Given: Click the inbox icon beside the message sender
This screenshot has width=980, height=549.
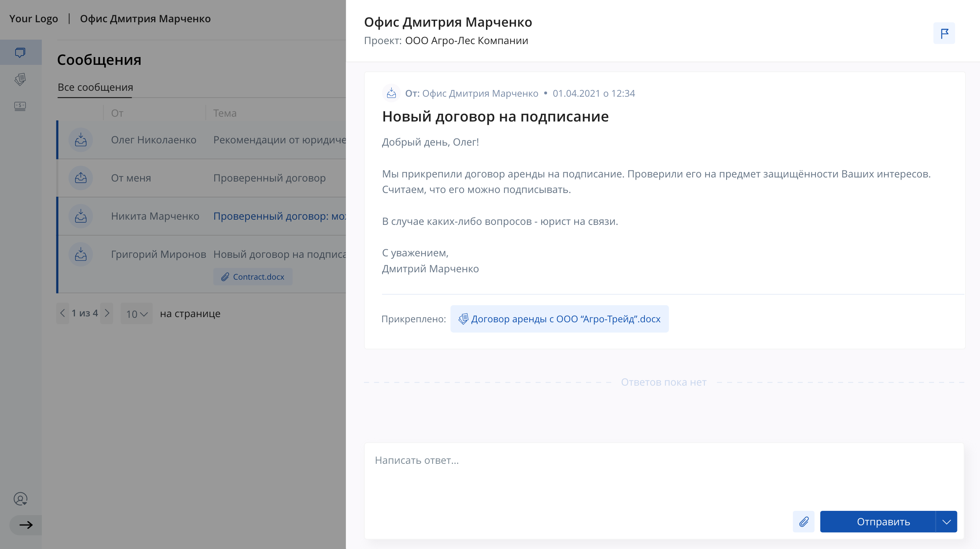Looking at the screenshot, I should pyautogui.click(x=391, y=93).
